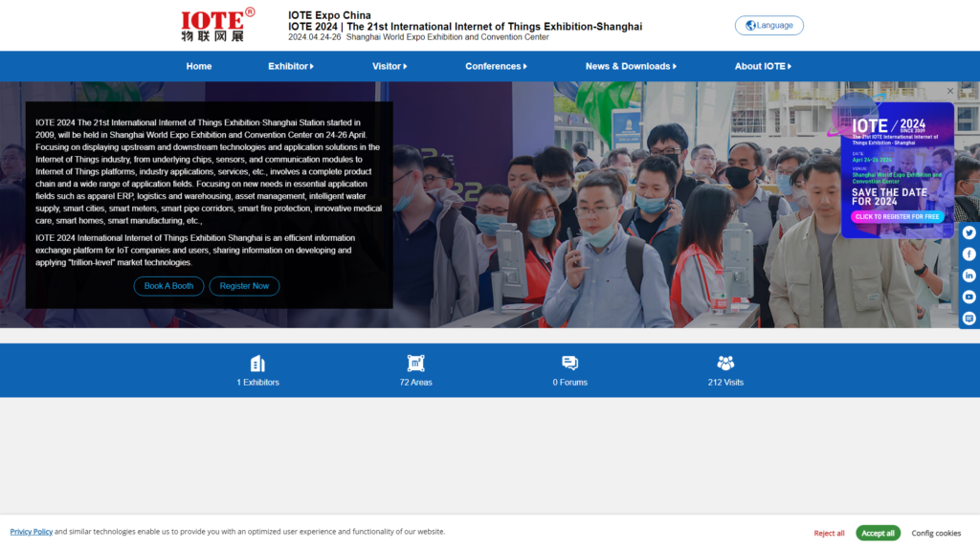This screenshot has height=551, width=980.
Task: Click the Book A Booth button
Action: coord(168,286)
